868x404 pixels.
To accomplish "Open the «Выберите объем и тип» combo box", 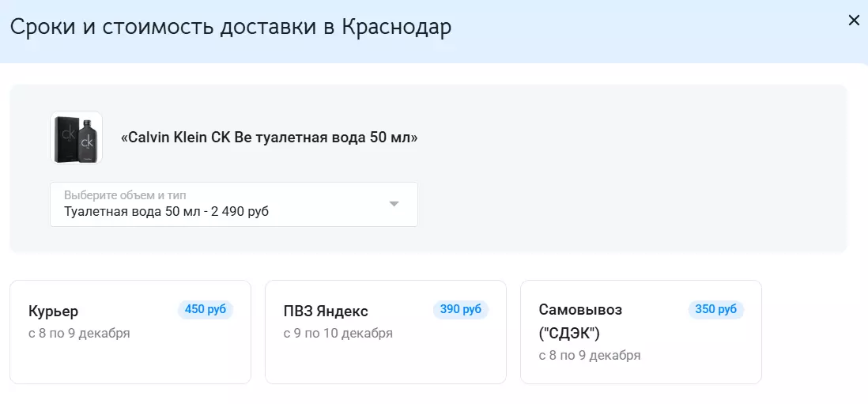I will coord(233,204).
